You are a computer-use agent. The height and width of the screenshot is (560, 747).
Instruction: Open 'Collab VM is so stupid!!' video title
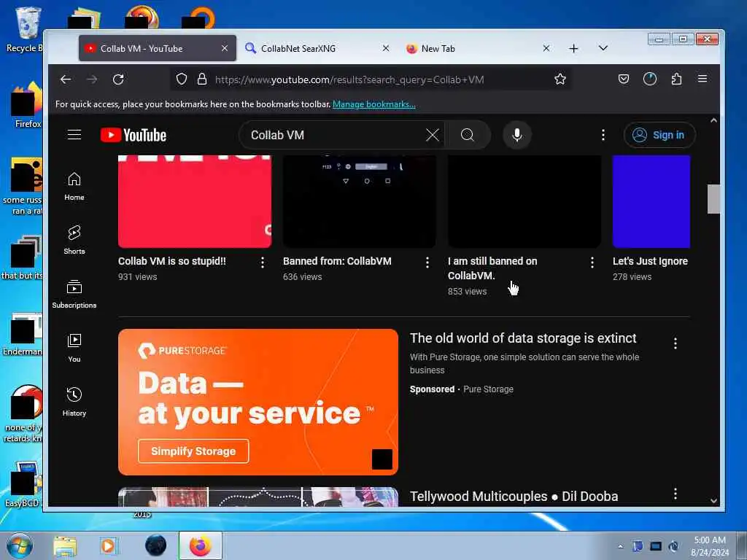click(x=172, y=261)
